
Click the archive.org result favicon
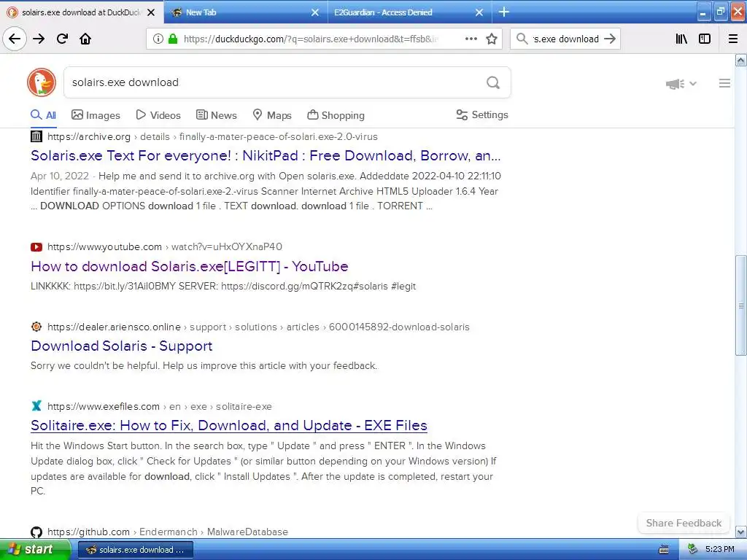[x=36, y=136]
